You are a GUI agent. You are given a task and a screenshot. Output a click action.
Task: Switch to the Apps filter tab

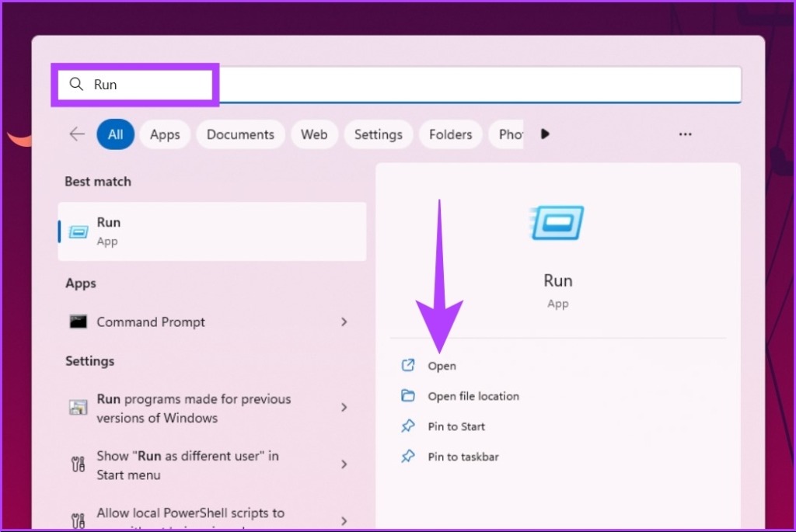click(x=165, y=134)
